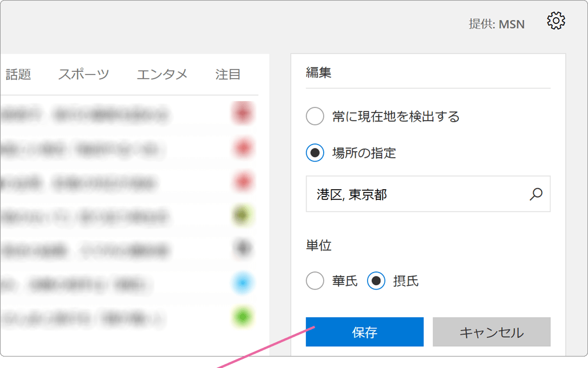The image size is (588, 368).
Task: Click the 単位 section label
Action: pos(319,245)
